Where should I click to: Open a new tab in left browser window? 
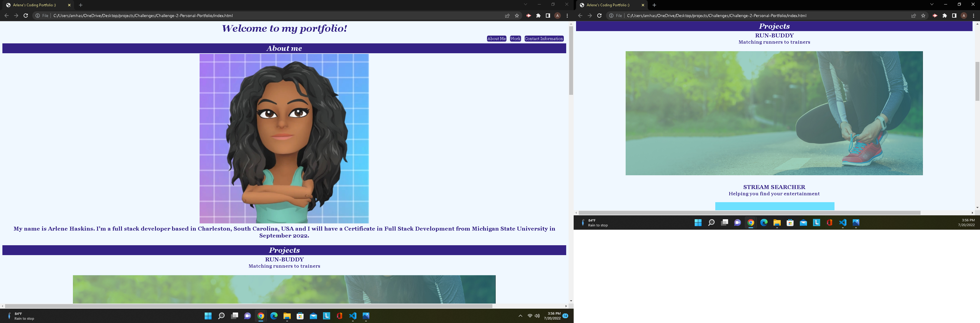(x=81, y=5)
